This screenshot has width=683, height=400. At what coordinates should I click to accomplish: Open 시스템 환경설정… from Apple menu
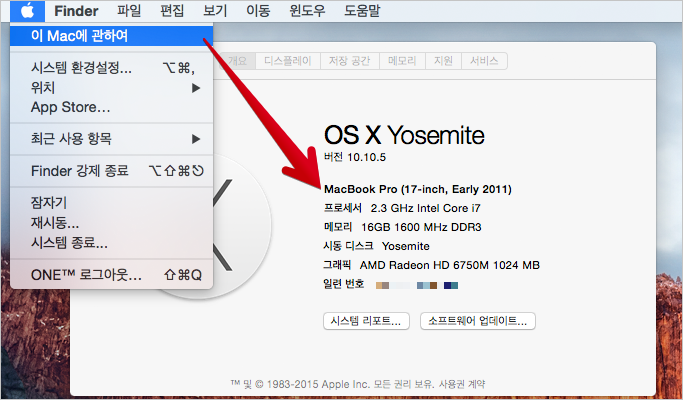[x=112, y=68]
